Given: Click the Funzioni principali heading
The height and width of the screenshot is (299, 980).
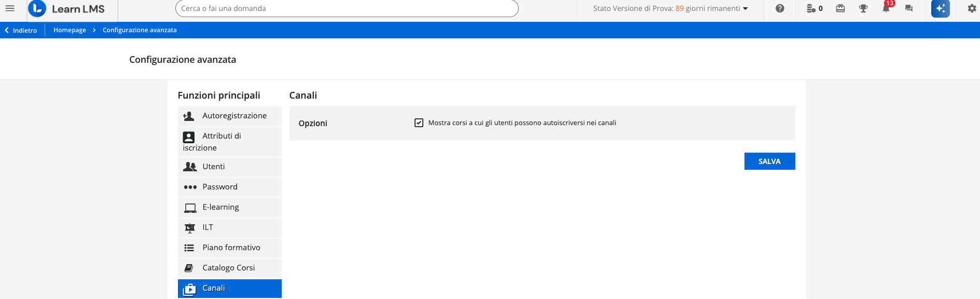Looking at the screenshot, I should (x=219, y=96).
